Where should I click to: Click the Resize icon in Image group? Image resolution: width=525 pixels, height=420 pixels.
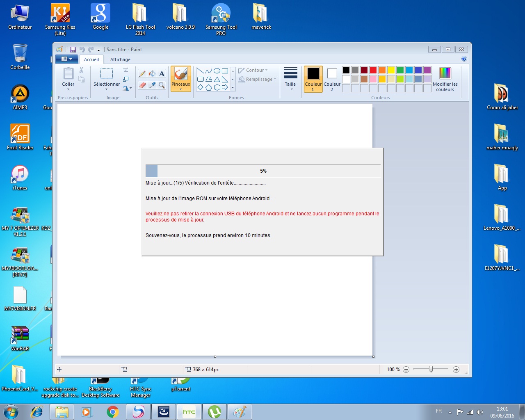tap(126, 79)
